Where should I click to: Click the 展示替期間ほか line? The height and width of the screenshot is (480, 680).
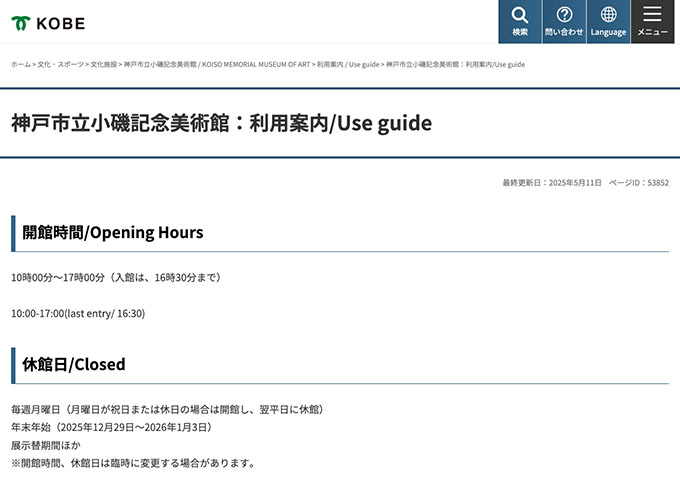46,445
